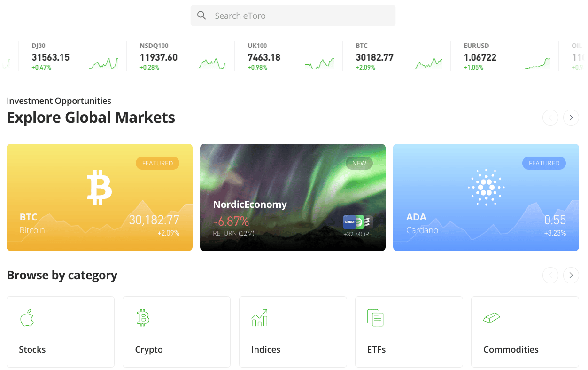Click the DJ30 sparkline chart
This screenshot has height=370, width=588.
point(103,63)
